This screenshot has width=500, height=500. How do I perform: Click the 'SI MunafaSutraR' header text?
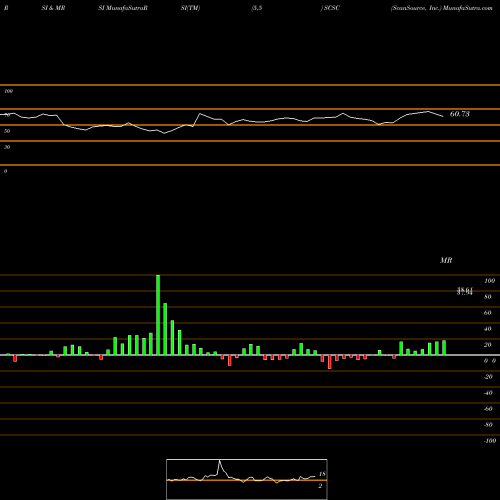pyautogui.click(x=123, y=8)
